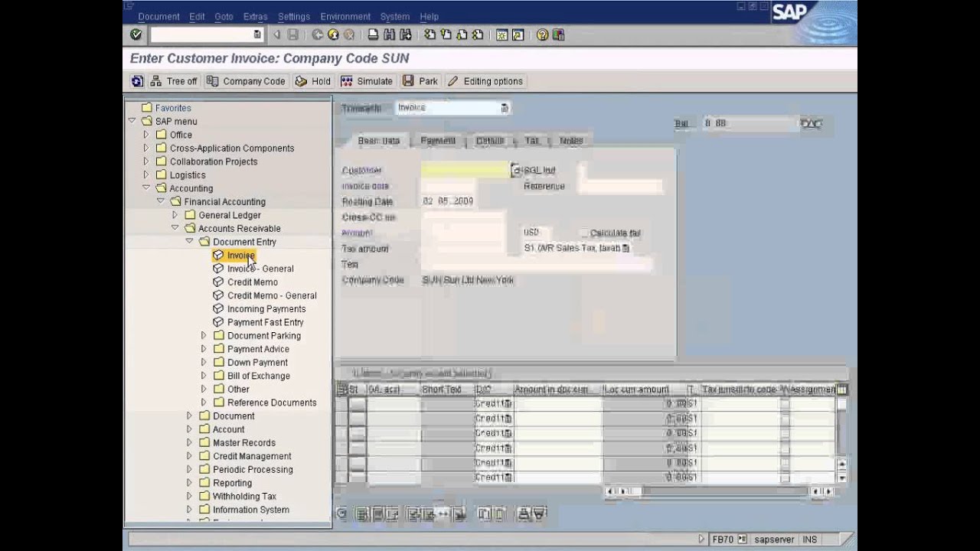Click the item table horizontal scrollbar
The width and height of the screenshot is (980, 551).
click(x=718, y=491)
